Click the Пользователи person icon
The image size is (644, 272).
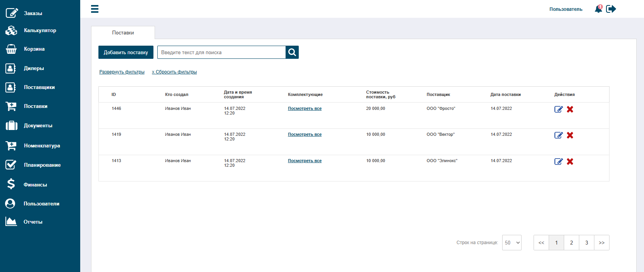point(10,204)
